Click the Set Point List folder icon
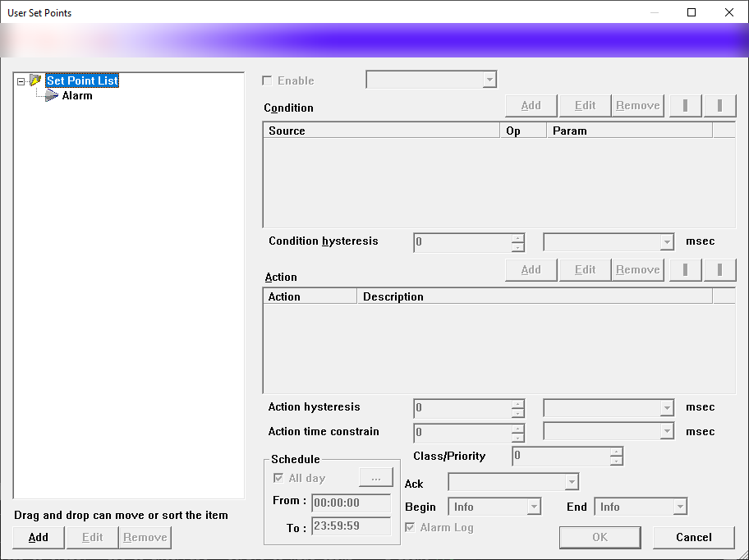Viewport: 749px width, 560px height. pos(35,80)
